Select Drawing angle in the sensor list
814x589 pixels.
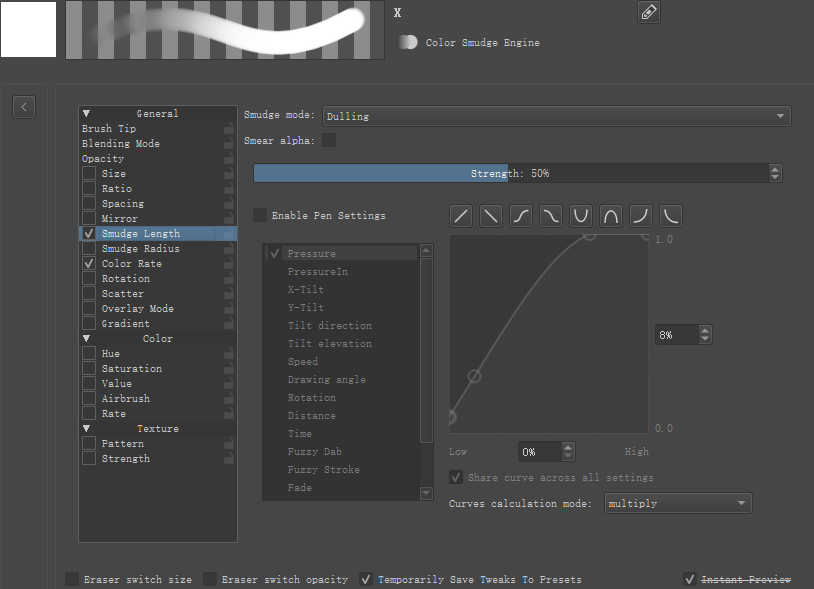click(x=326, y=380)
